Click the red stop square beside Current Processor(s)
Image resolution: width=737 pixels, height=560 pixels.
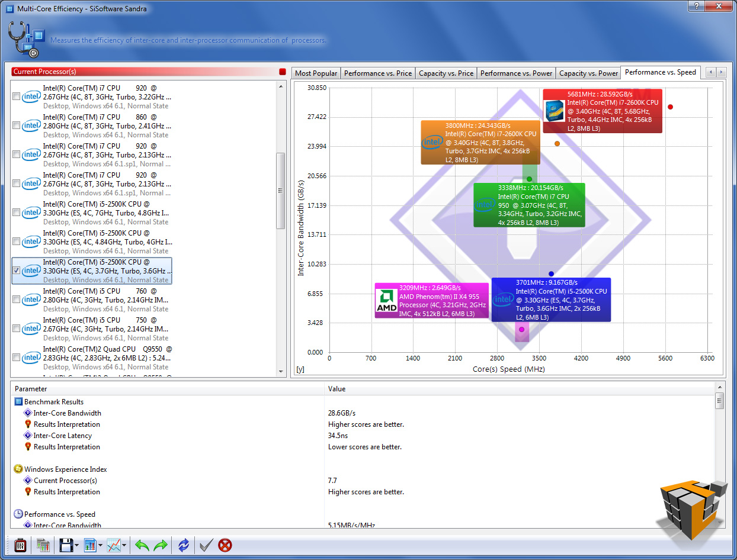coord(282,72)
